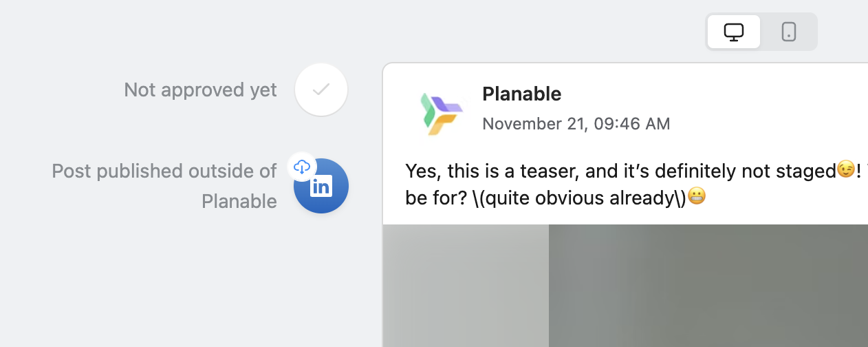Click the winking emoji in the post text
Screen dimensions: 868x347
coord(845,169)
